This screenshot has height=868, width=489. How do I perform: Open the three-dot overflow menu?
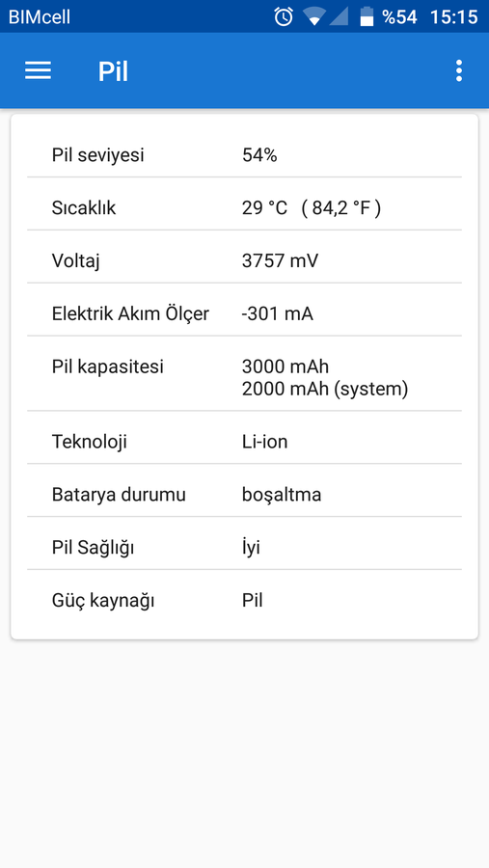click(458, 70)
